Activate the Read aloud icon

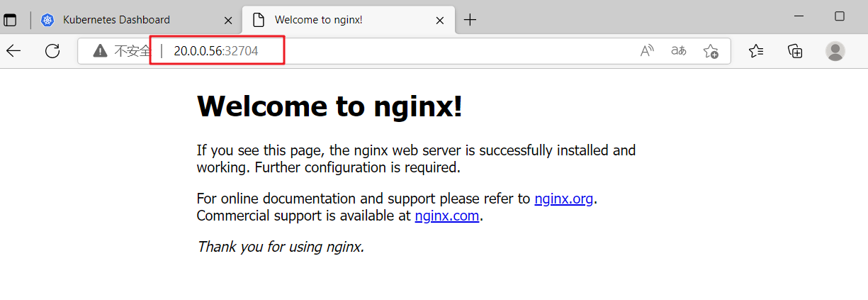click(x=647, y=50)
